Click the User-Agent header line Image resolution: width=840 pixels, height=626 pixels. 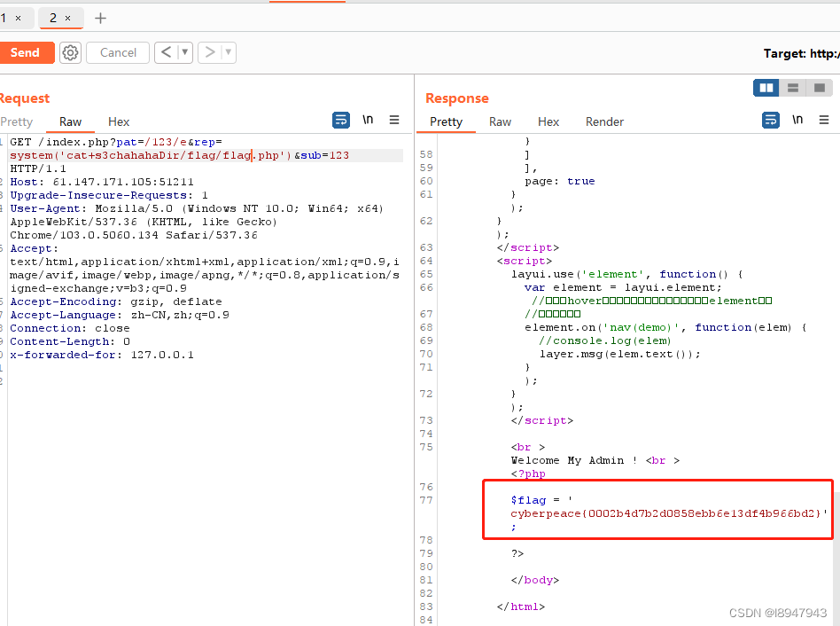pos(197,208)
